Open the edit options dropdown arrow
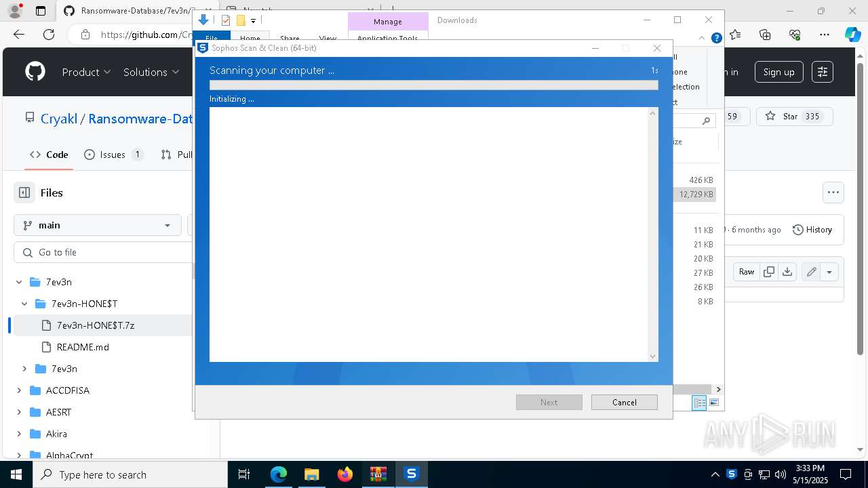868x488 pixels. pyautogui.click(x=829, y=272)
